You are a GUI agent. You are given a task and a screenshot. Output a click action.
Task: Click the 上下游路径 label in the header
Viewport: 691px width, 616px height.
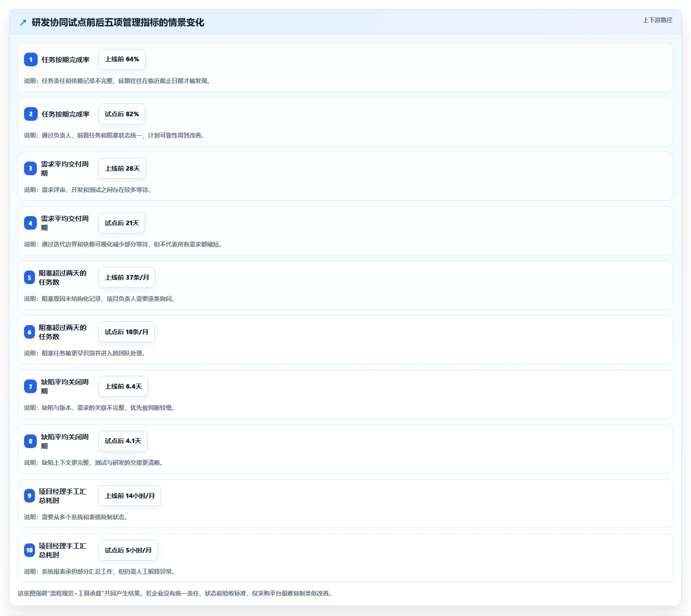(x=657, y=20)
